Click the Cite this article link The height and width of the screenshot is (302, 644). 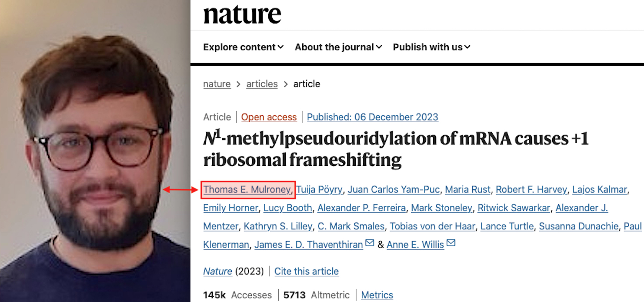(307, 272)
